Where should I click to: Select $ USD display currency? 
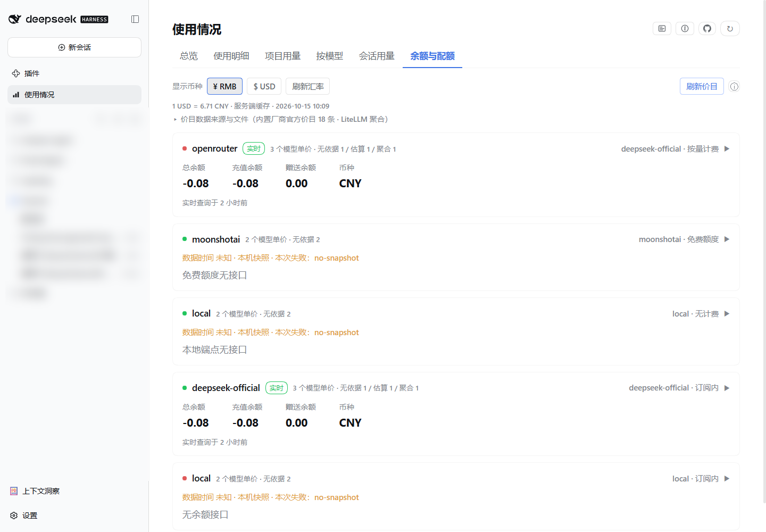[x=264, y=87]
